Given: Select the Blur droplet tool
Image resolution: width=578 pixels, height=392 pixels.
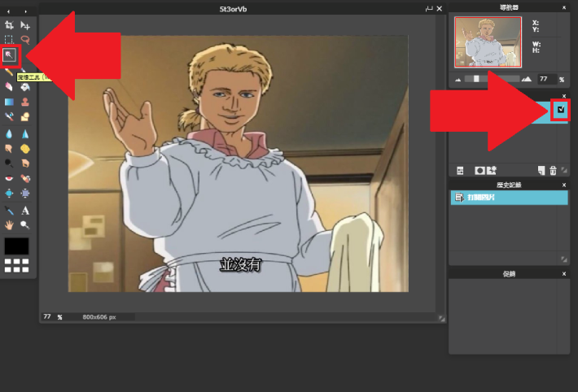Looking at the screenshot, I should (x=9, y=133).
